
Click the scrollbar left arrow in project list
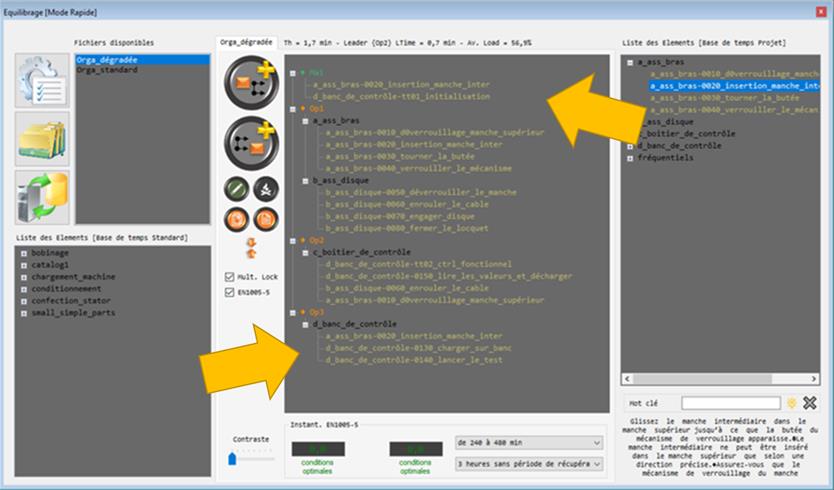pos(627,379)
